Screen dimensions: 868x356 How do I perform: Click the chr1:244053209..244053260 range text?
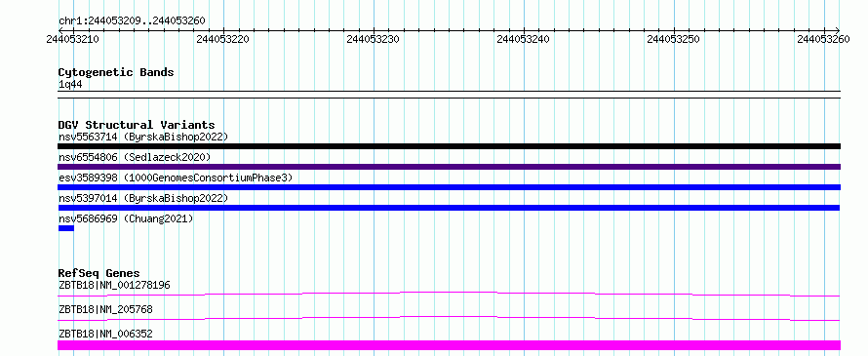click(x=132, y=20)
